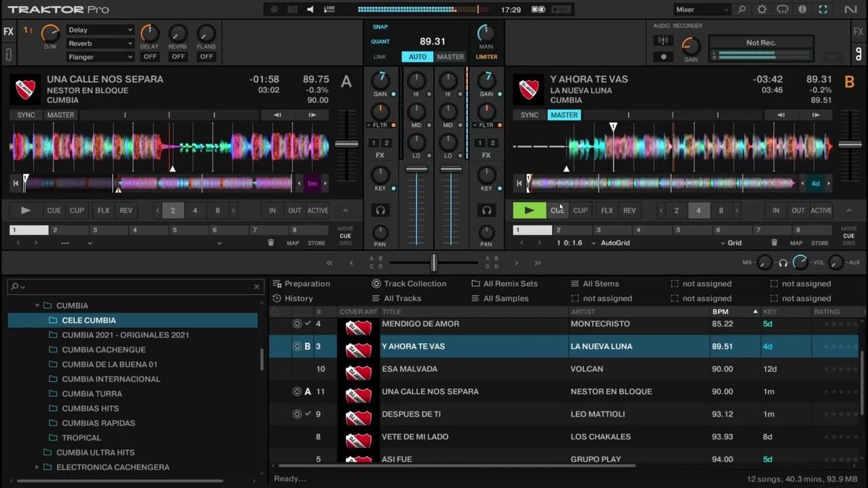Image resolution: width=868 pixels, height=488 pixels.
Task: Click MAP button on Deck B
Action: [x=796, y=243]
